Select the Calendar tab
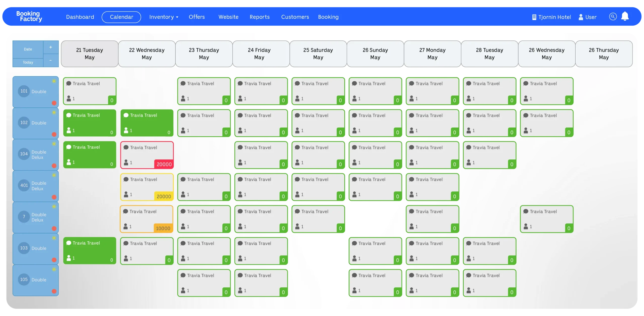 click(121, 17)
